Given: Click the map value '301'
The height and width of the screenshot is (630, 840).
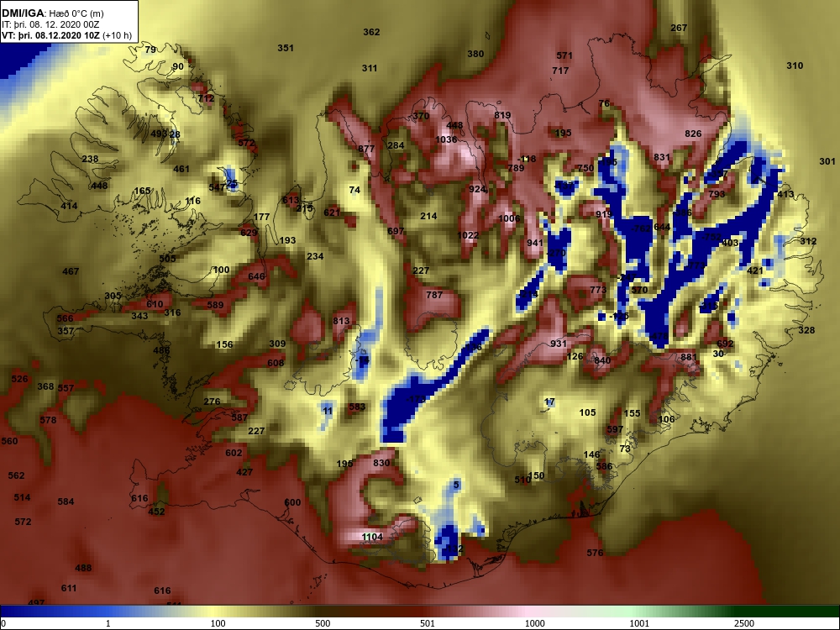Looking at the screenshot, I should click(827, 161).
